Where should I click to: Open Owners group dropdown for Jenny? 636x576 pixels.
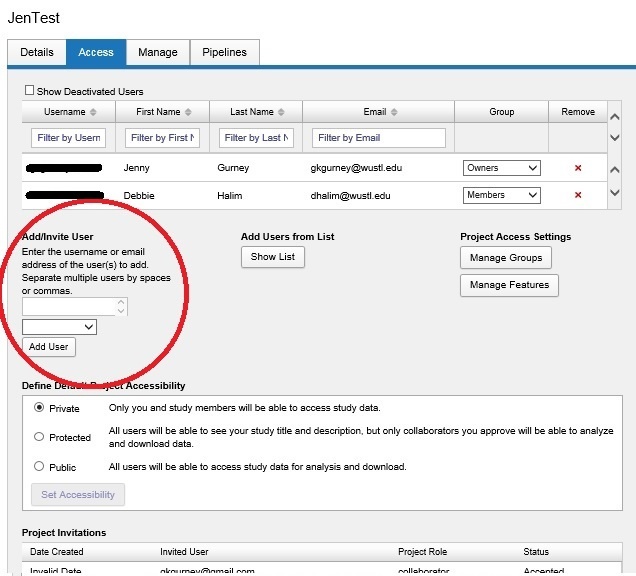click(x=501, y=168)
